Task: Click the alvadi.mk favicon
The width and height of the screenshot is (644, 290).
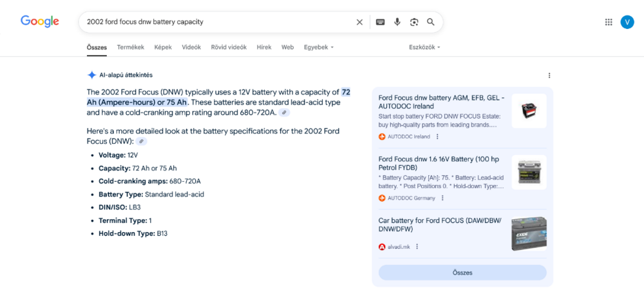Action: 382,247
